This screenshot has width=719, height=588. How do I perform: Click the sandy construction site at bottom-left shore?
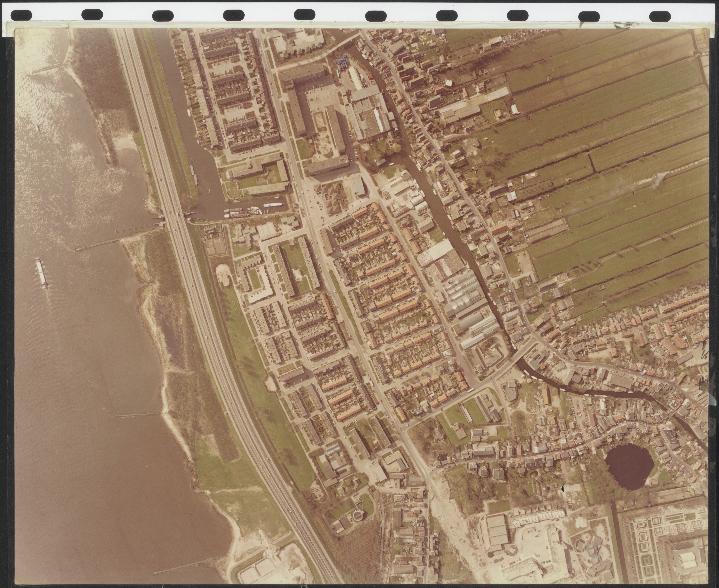coord(268,566)
